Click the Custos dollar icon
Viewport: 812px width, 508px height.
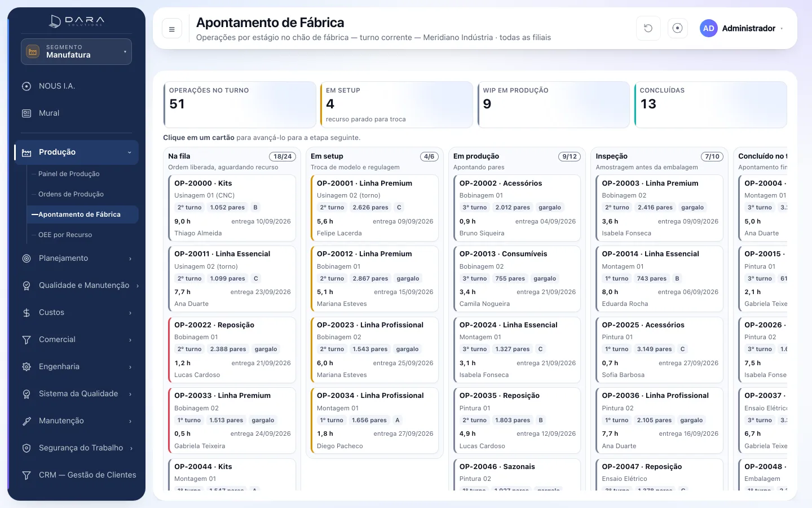pos(27,313)
